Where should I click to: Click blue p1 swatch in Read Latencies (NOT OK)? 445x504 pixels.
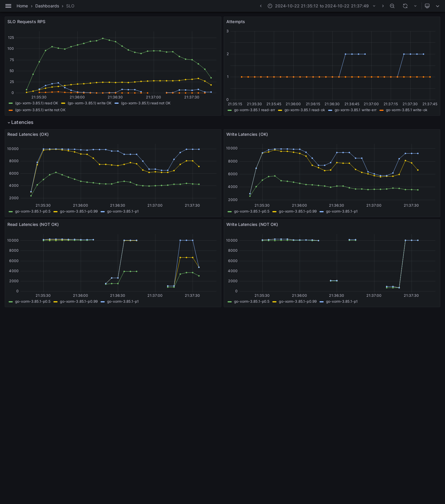coord(103,302)
